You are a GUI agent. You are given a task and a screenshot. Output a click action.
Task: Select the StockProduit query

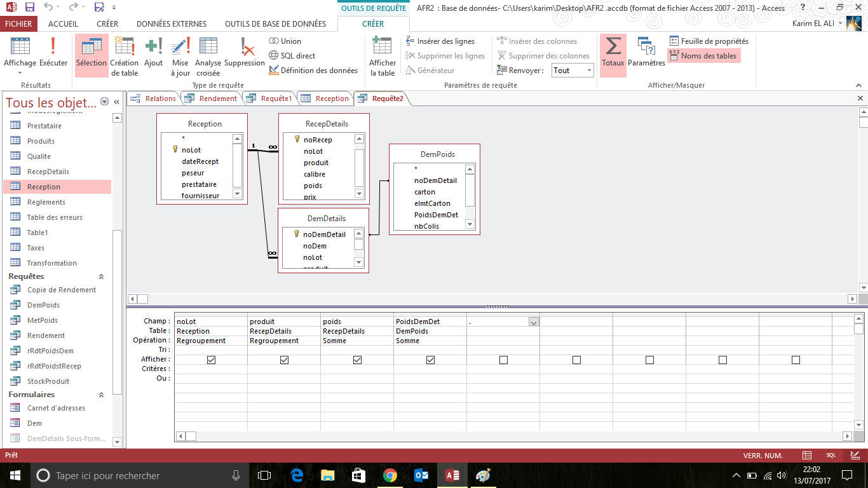[x=48, y=381]
